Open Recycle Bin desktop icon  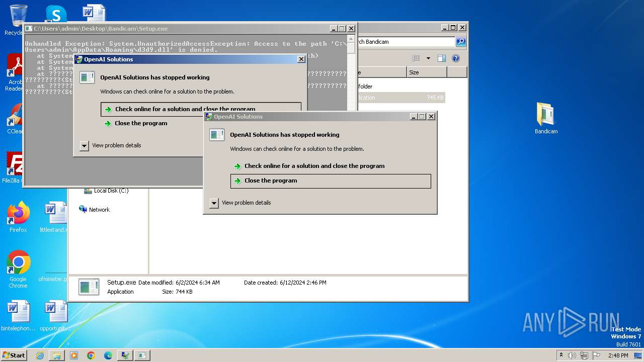(x=18, y=19)
